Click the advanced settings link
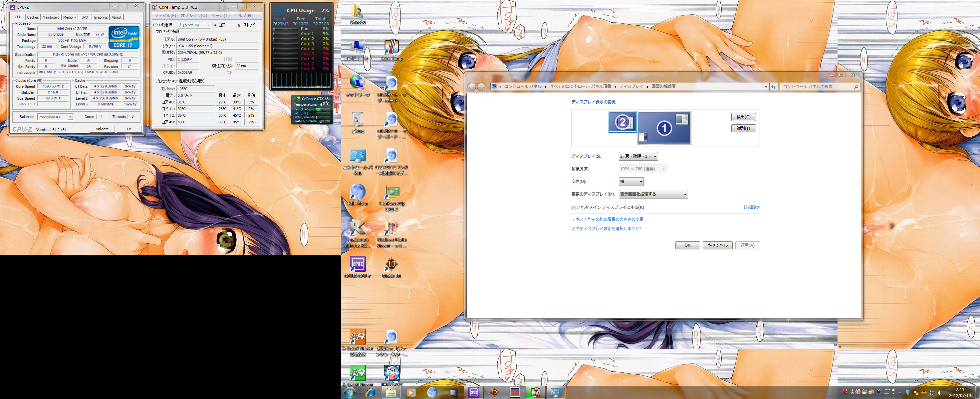Screen dimensions: 980x399 pos(752,207)
